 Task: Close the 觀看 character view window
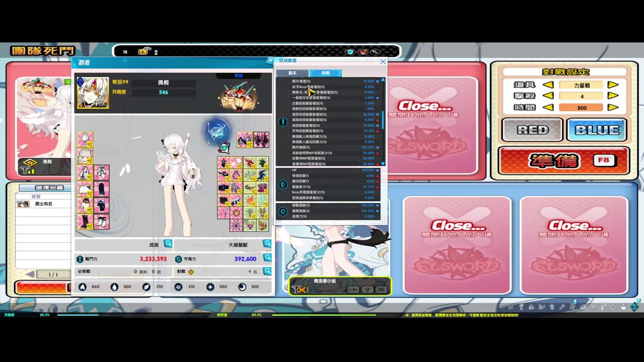[269, 61]
